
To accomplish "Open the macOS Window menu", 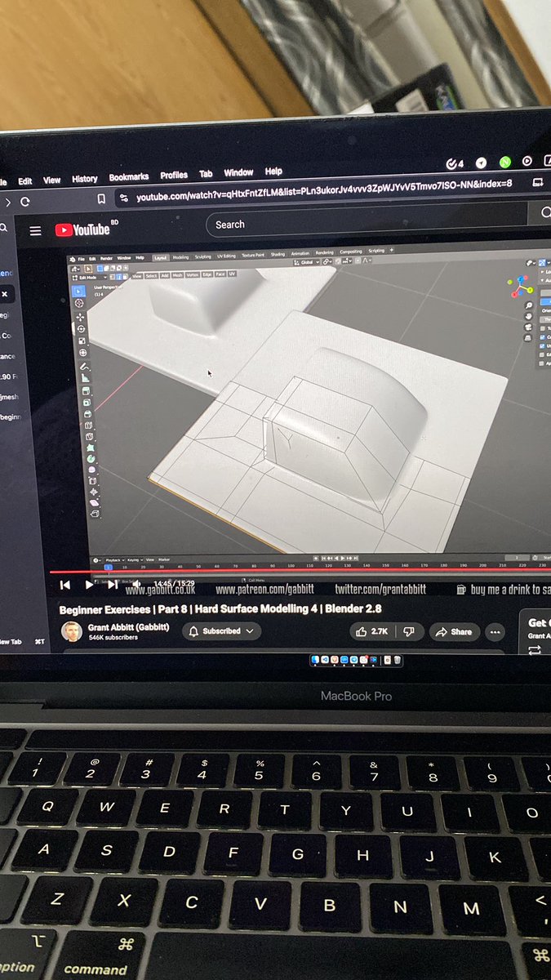I will point(238,172).
